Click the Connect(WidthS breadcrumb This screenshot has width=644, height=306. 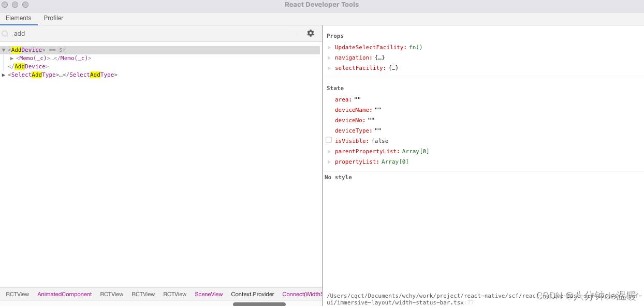302,294
